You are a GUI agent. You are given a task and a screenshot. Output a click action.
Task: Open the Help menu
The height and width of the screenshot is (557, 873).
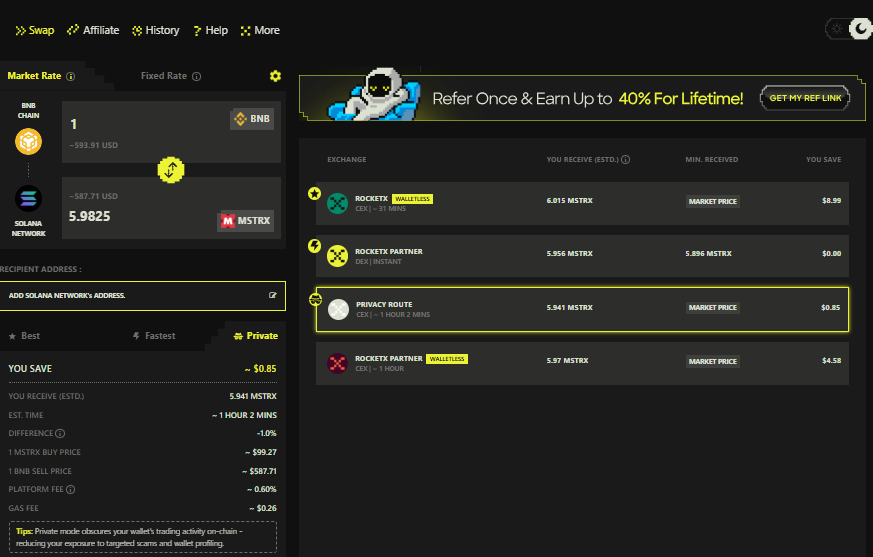tap(210, 31)
